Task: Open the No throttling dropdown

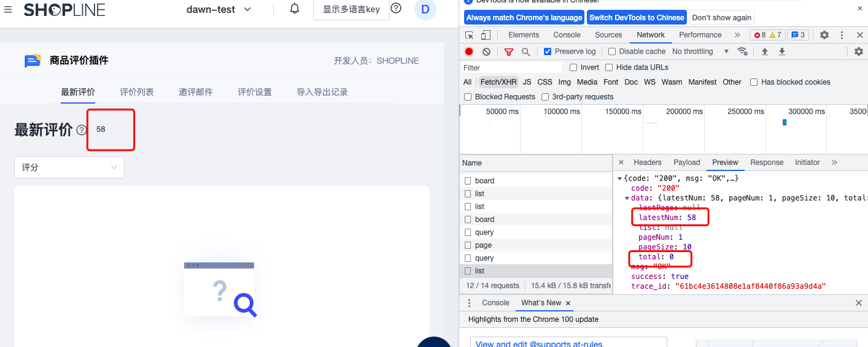Action: tap(700, 51)
